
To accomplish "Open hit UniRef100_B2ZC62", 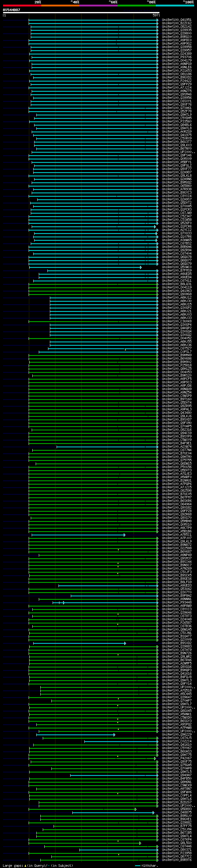I will point(176,23).
